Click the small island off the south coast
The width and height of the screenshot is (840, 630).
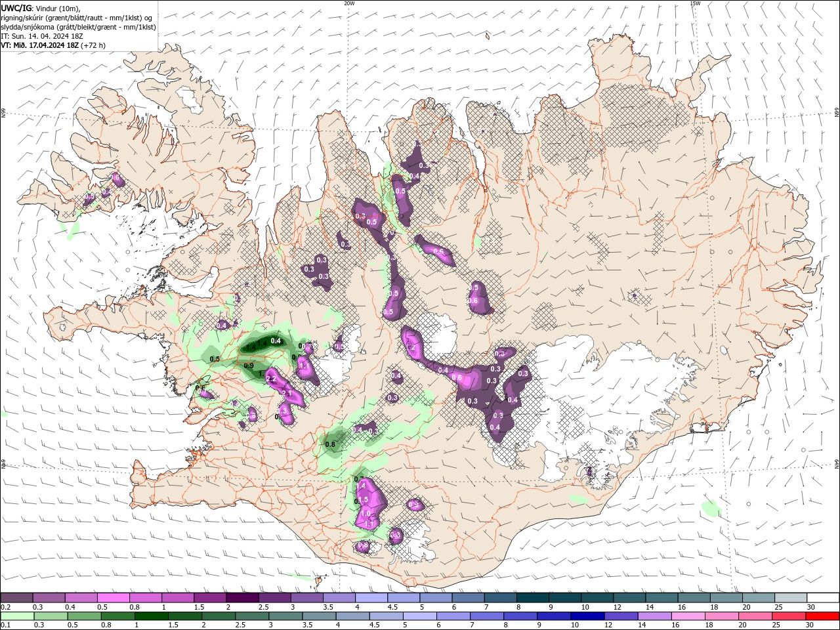pyautogui.click(x=318, y=581)
